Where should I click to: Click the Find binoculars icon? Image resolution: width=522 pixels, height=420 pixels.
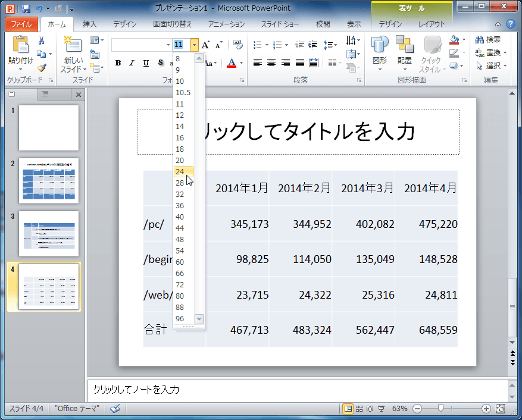point(479,40)
